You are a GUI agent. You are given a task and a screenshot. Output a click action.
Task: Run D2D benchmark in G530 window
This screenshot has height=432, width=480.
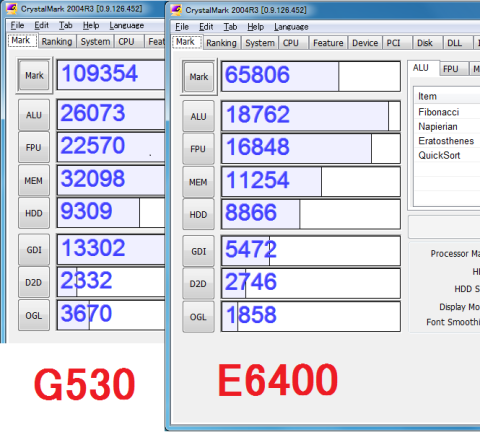coord(34,282)
